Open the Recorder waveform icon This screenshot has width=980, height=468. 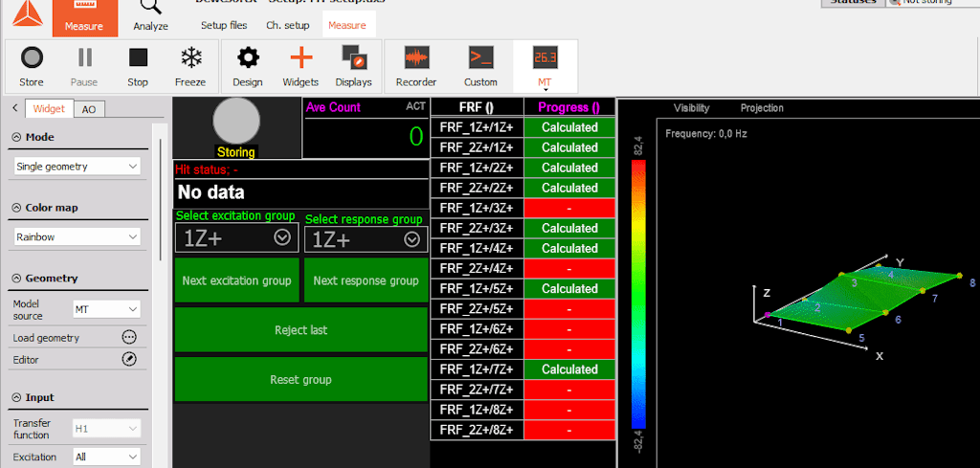[416, 57]
